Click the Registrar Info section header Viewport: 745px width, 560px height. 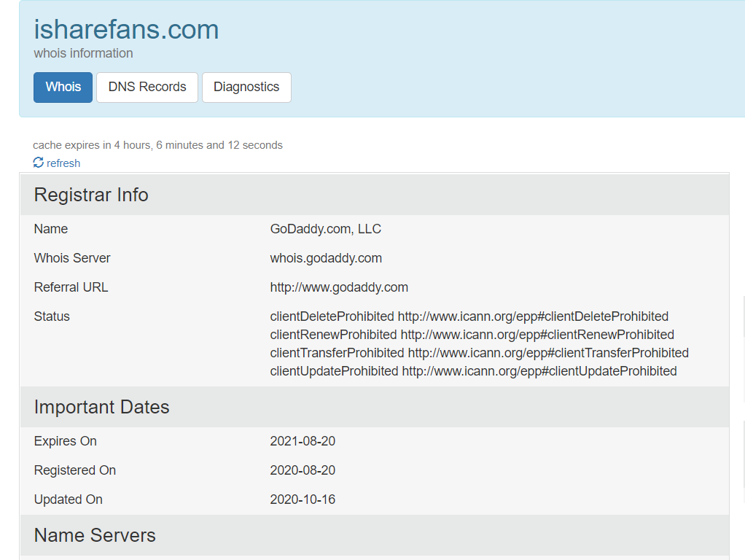coord(91,195)
